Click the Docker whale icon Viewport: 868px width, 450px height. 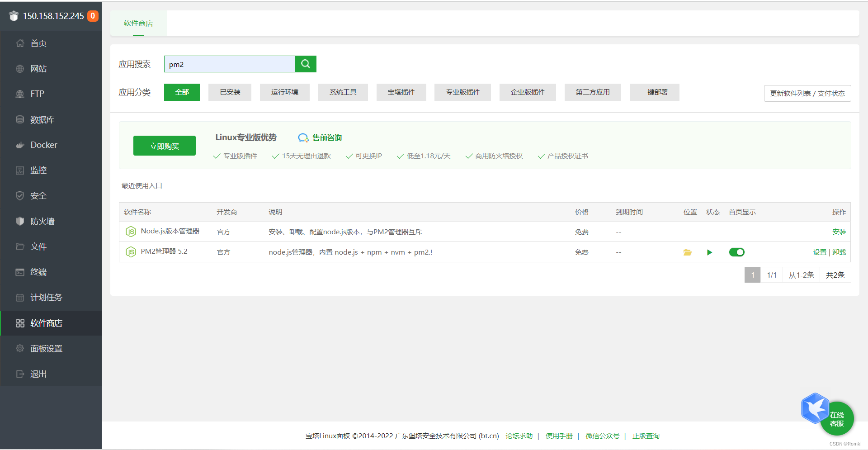(x=20, y=145)
